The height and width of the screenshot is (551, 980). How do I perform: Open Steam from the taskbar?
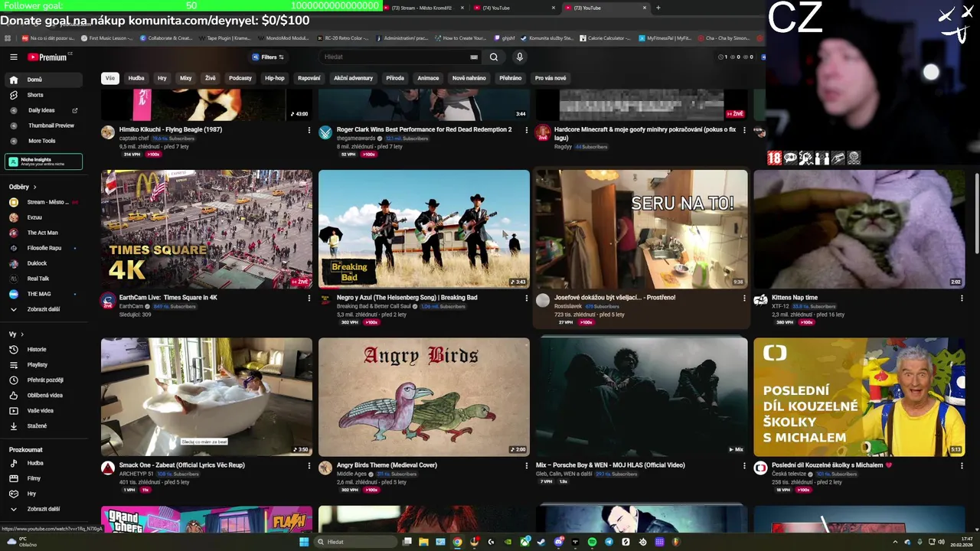point(541,542)
